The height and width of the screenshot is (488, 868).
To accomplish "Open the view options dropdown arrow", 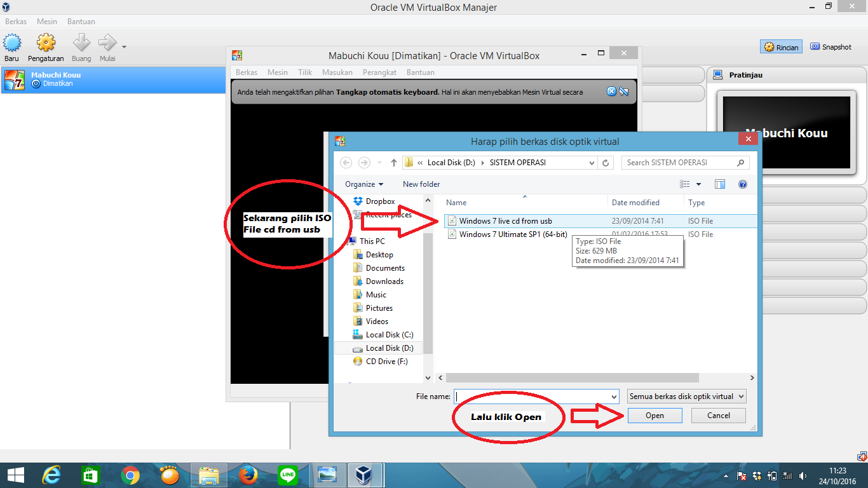I will click(699, 184).
